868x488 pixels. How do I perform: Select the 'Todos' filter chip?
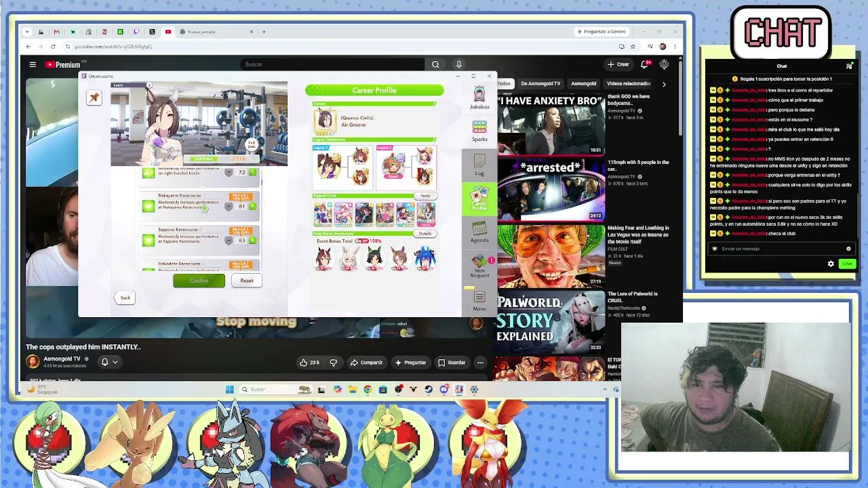tap(504, 83)
